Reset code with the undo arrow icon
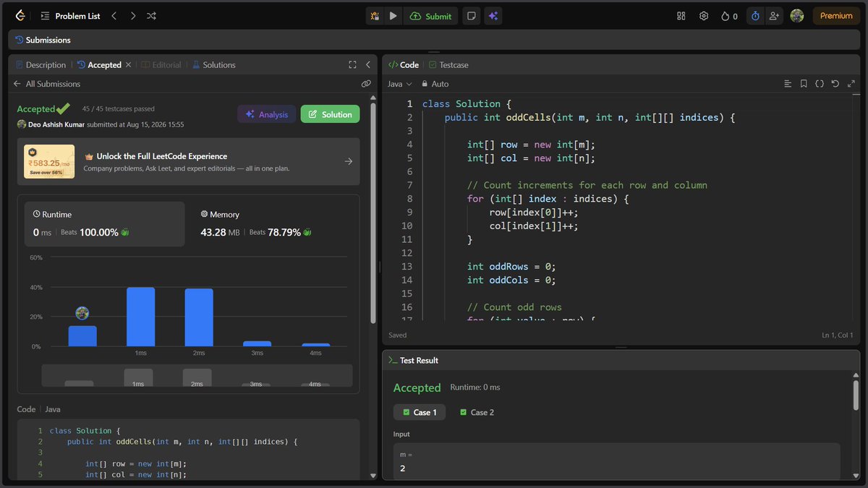The width and height of the screenshot is (868, 488). click(835, 84)
